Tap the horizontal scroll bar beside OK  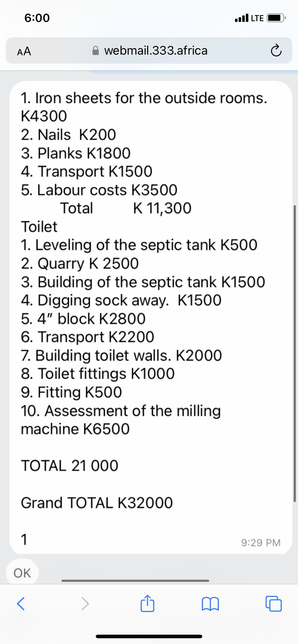click(x=135, y=580)
